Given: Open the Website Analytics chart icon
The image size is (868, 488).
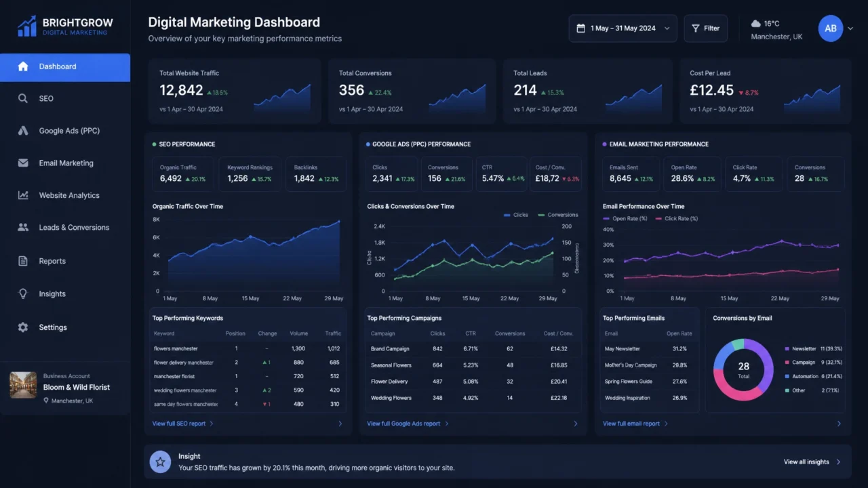Looking at the screenshot, I should click(23, 195).
